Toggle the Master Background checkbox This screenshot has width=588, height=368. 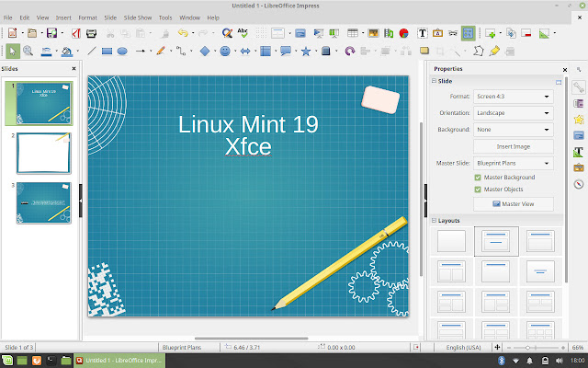tap(478, 178)
